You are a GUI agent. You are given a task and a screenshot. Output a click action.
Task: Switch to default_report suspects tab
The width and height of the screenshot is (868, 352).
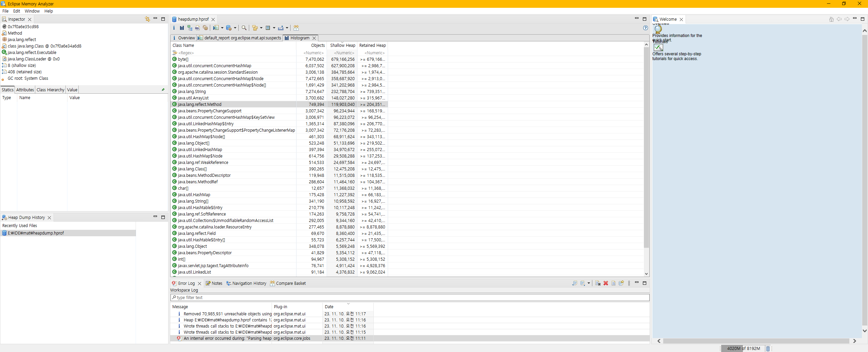(x=240, y=38)
